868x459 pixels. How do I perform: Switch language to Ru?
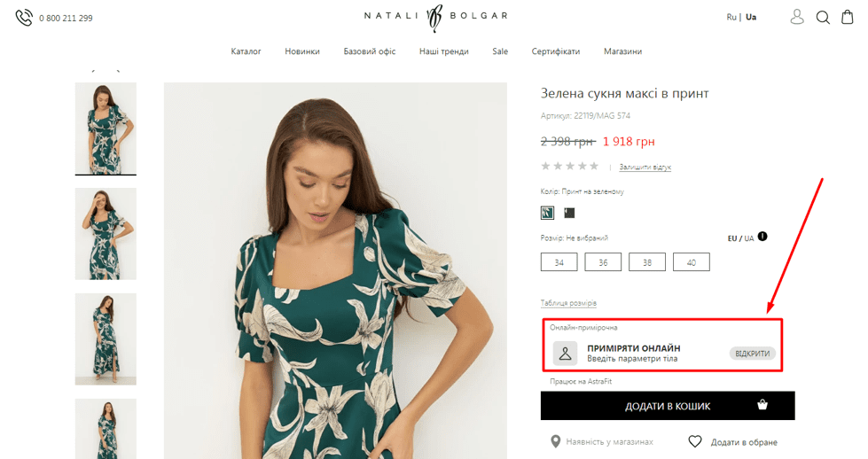731,17
